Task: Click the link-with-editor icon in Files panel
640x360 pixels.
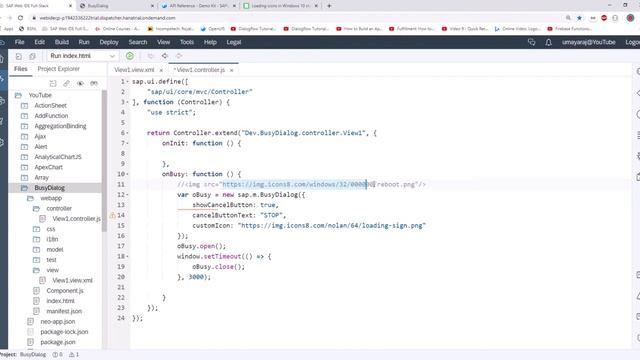Action: [66, 83]
